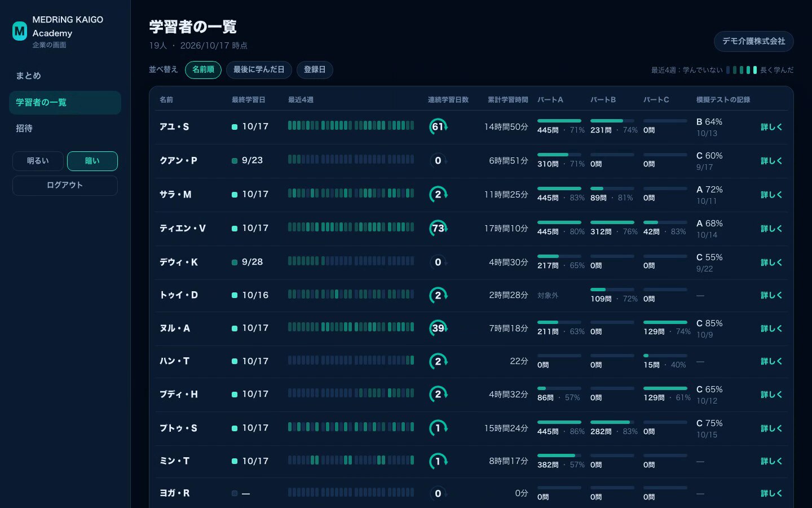Click Part A progress bar for アユ・S

[x=559, y=121]
